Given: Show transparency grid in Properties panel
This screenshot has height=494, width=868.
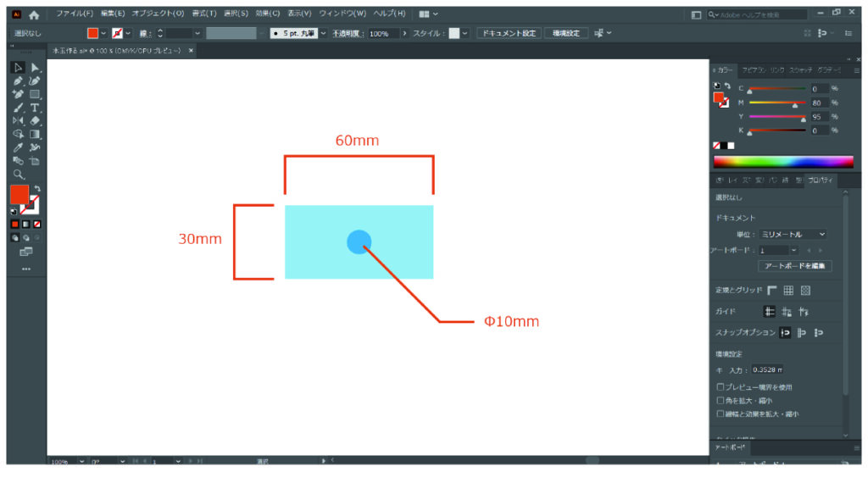Looking at the screenshot, I should point(805,291).
